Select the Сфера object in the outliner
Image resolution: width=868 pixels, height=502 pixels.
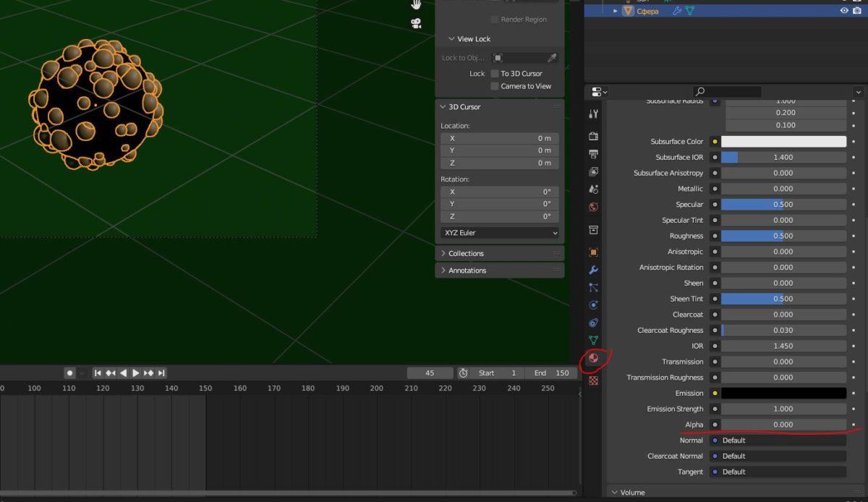click(647, 11)
